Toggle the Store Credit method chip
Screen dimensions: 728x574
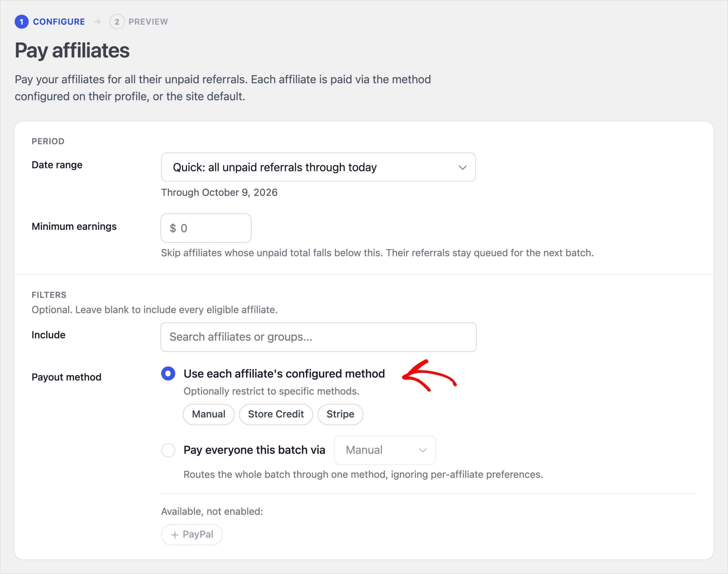pos(276,414)
